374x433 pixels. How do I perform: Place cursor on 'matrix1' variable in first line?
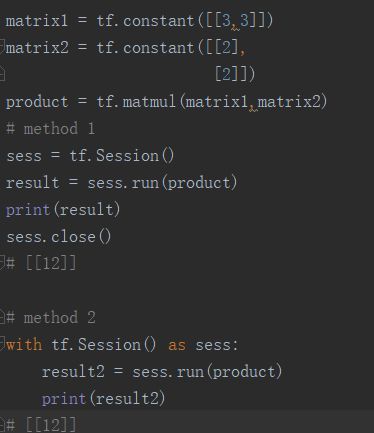(37, 21)
